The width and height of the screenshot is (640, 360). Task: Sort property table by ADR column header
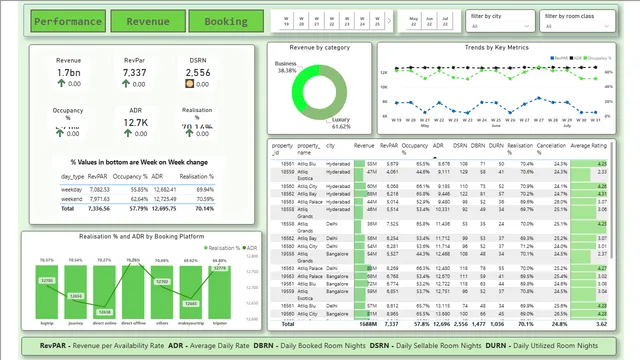click(438, 146)
